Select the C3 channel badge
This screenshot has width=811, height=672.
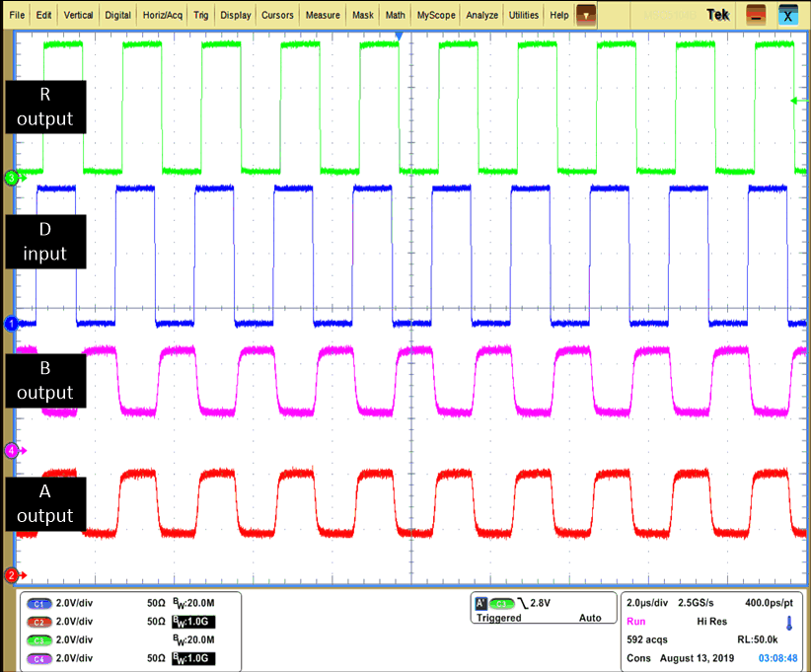point(37,639)
